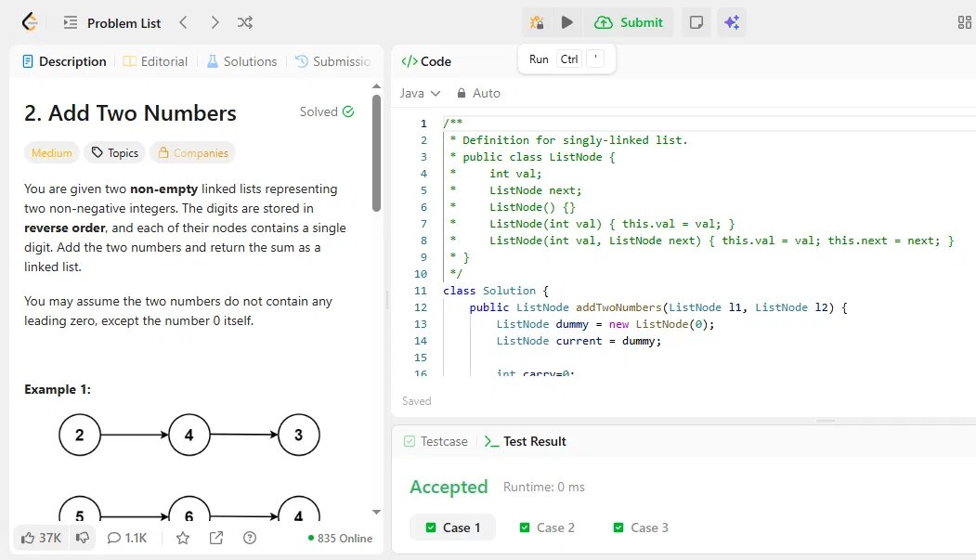Open the 1.1K comments
Image resolution: width=976 pixels, height=560 pixels.
pyautogui.click(x=127, y=538)
